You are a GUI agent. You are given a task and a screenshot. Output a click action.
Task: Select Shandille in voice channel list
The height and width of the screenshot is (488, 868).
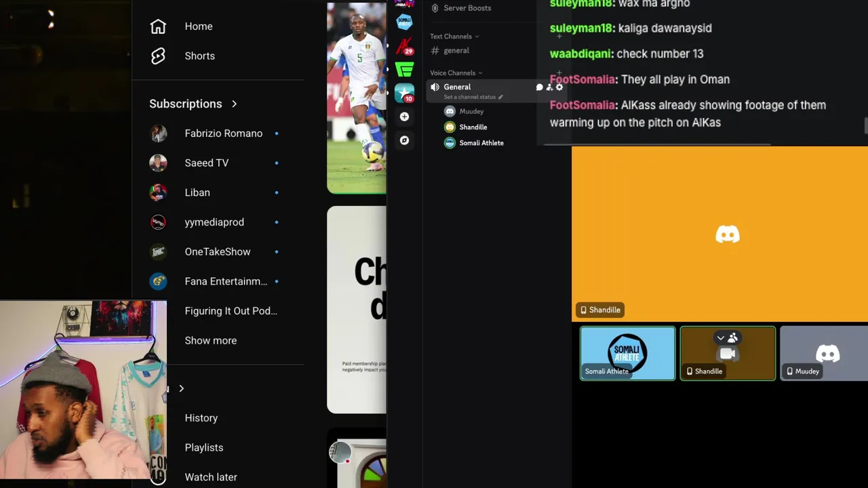click(473, 127)
